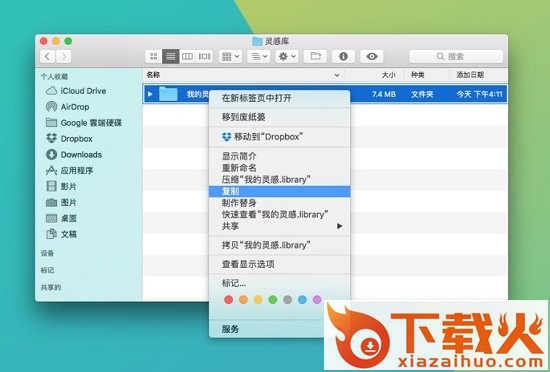The width and height of the screenshot is (550, 372).
Task: Choose 复制 from context menu
Action: tap(280, 191)
